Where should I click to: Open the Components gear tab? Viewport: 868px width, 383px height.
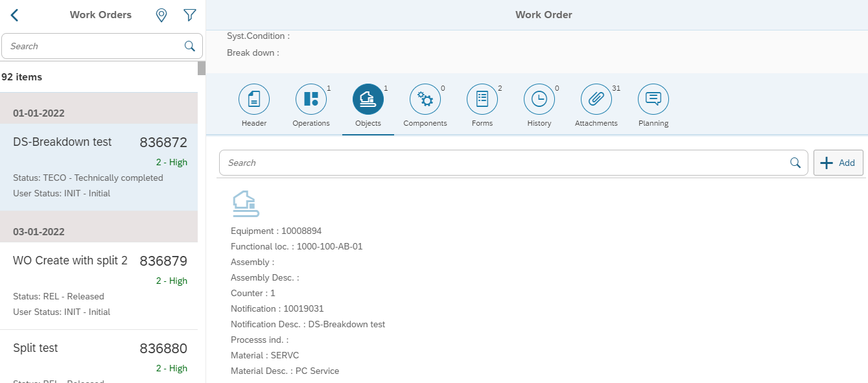[425, 99]
